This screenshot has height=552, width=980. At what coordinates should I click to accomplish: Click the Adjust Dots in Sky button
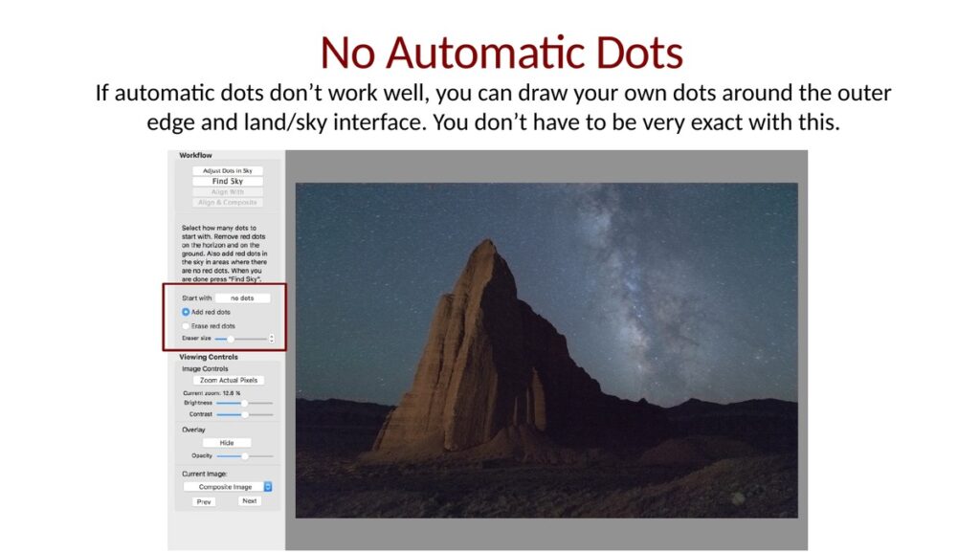pyautogui.click(x=228, y=170)
